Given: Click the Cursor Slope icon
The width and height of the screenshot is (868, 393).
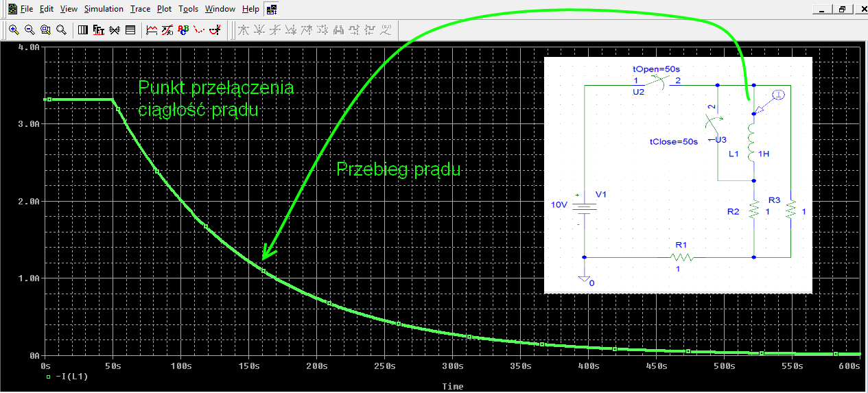Looking at the screenshot, I should (x=275, y=29).
